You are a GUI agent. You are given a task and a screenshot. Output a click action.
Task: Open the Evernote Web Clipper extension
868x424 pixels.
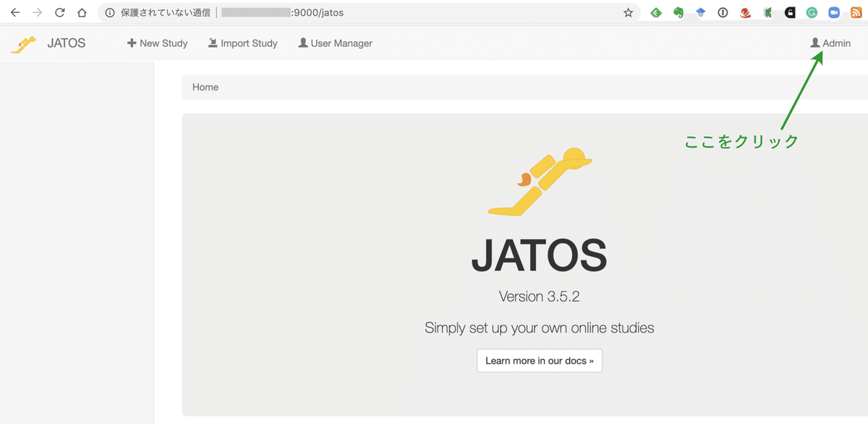678,12
